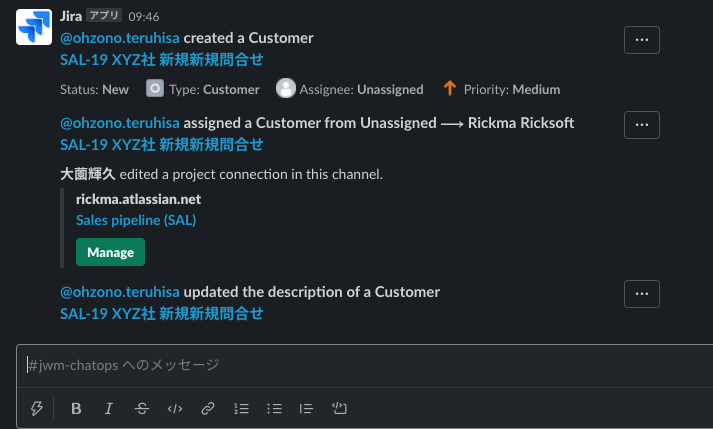Open more actions for the assigned Customer message
The height and width of the screenshot is (429, 713).
point(642,125)
